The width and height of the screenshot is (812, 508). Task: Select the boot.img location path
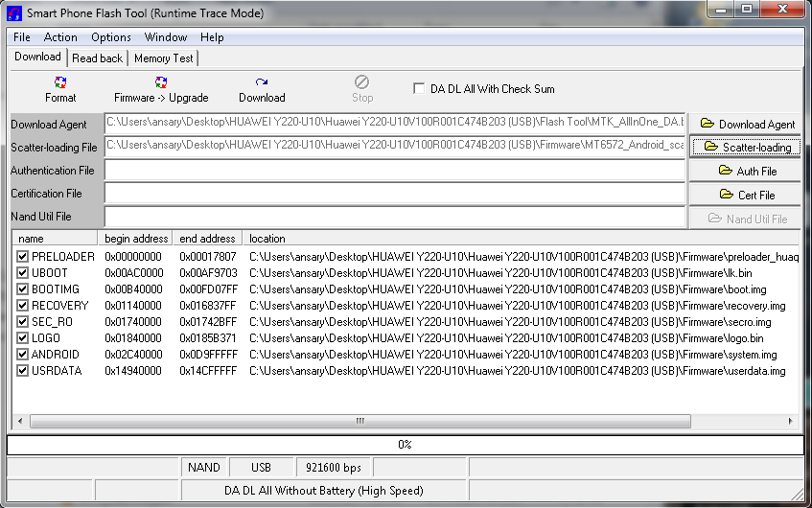[508, 289]
